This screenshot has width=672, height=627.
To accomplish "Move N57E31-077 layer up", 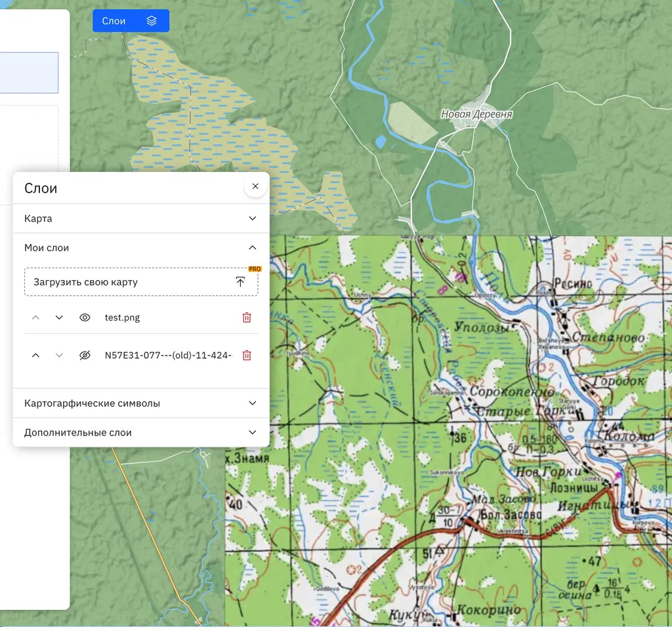I will point(36,355).
